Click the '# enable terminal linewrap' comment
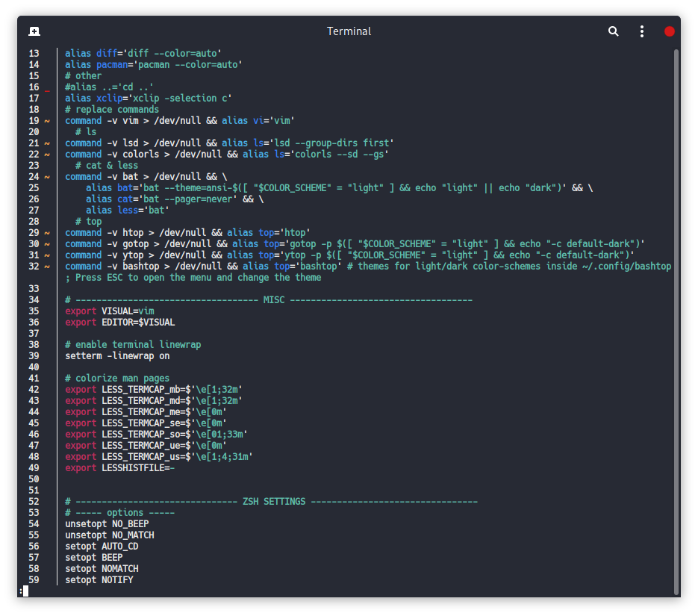 coord(133,344)
